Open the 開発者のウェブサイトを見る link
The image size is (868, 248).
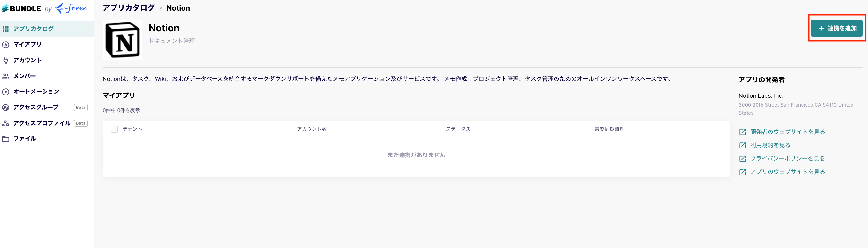(x=788, y=132)
